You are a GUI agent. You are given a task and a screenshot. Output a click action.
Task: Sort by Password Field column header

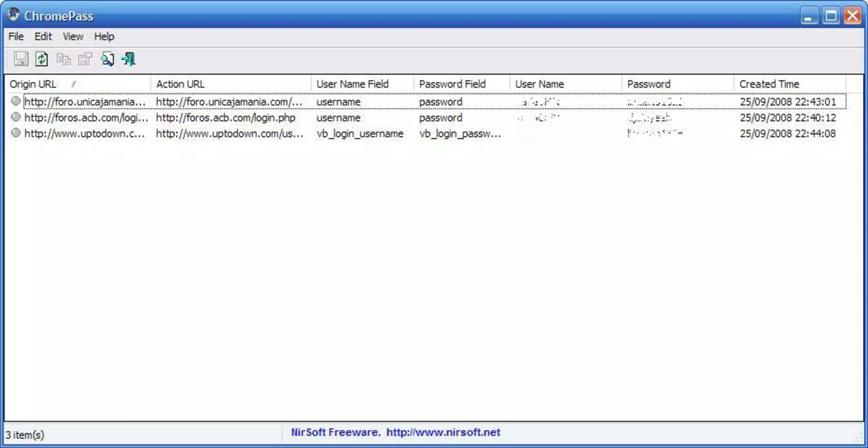click(461, 84)
